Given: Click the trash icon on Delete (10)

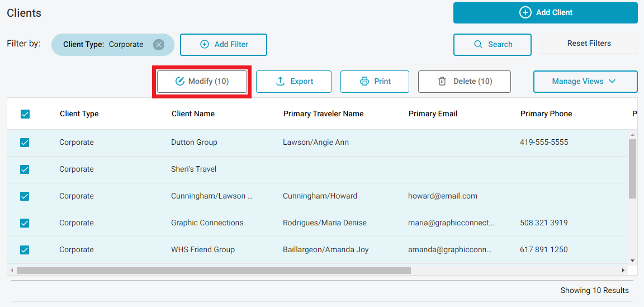Looking at the screenshot, I should tap(442, 81).
